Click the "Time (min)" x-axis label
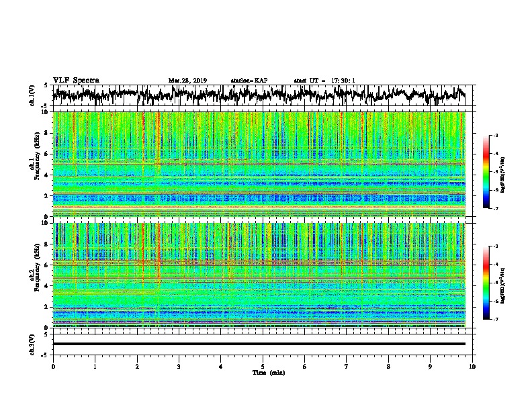Image resolution: width=532 pixels, height=411 pixels. [x=269, y=373]
